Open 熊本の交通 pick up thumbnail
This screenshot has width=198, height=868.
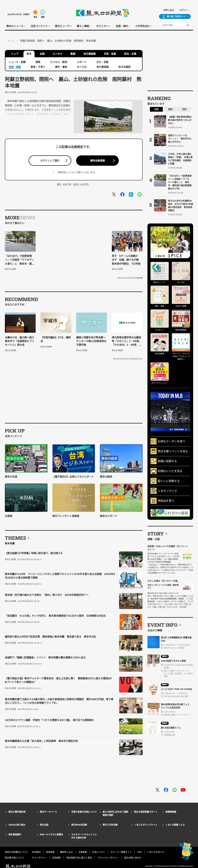pos(26,459)
